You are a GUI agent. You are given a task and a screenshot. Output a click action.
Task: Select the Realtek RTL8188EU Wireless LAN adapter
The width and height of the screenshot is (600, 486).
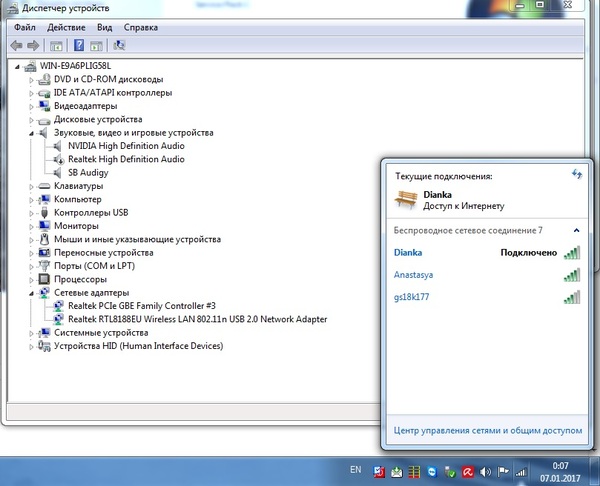[197, 319]
